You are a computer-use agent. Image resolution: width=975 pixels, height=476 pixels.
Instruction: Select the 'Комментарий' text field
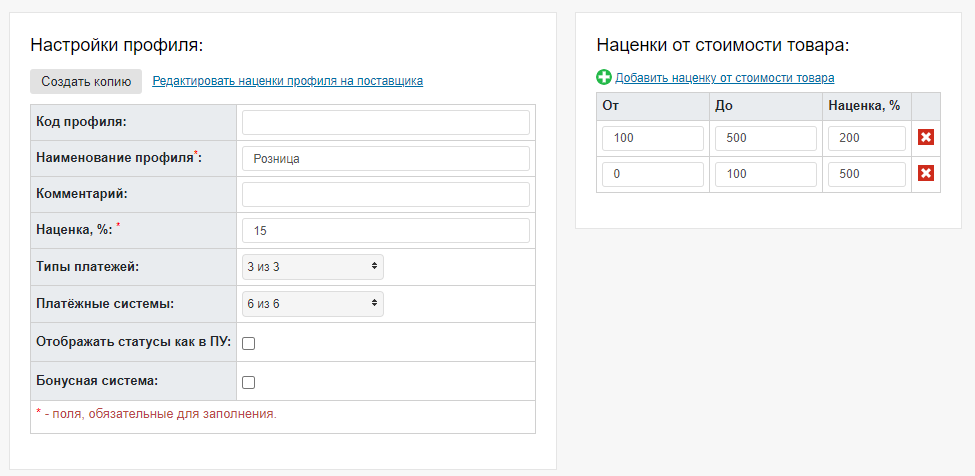pos(385,194)
